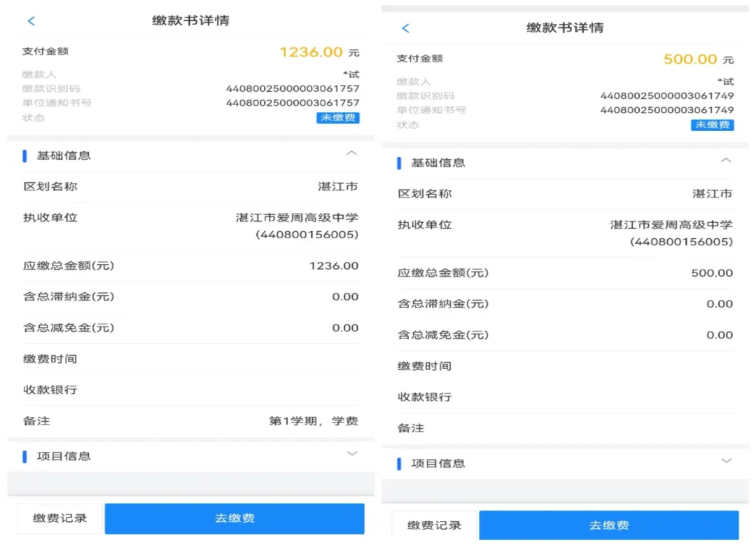Open 缴费记录 on the 1236.00 screen

tap(60, 518)
